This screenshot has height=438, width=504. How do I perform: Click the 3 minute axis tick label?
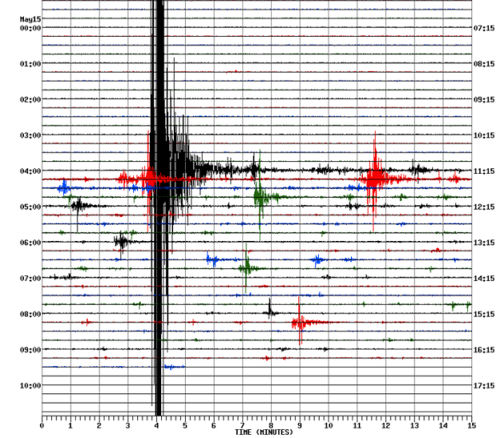click(128, 426)
